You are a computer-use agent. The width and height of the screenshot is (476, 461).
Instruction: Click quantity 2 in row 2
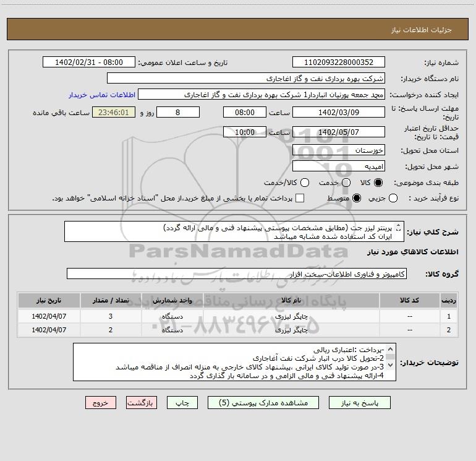pyautogui.click(x=111, y=330)
